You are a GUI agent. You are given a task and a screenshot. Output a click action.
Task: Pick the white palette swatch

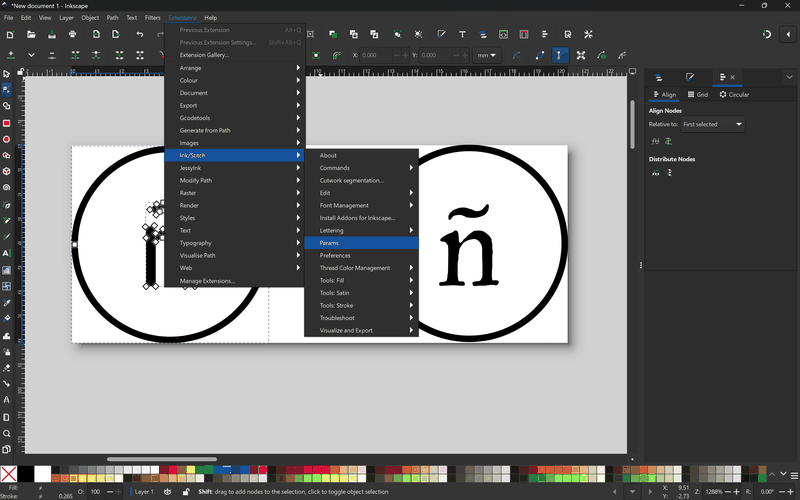[x=43, y=474]
